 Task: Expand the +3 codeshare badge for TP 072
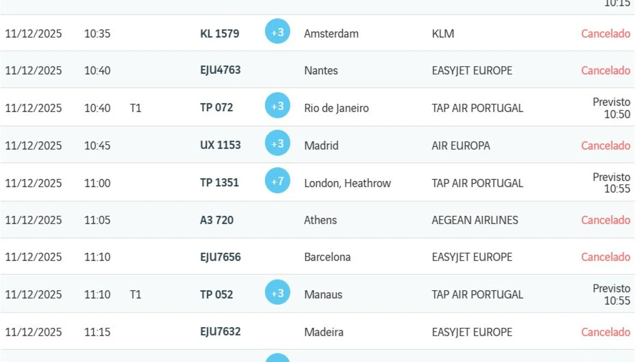(x=277, y=106)
